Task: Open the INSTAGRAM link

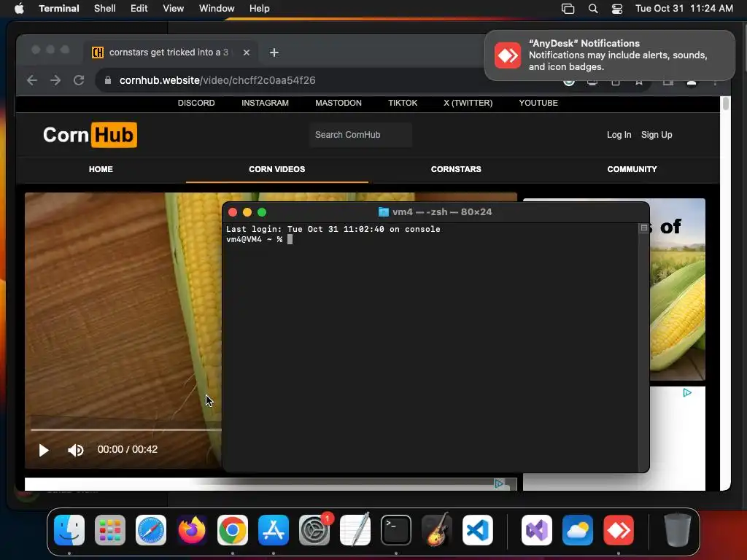Action: [265, 103]
